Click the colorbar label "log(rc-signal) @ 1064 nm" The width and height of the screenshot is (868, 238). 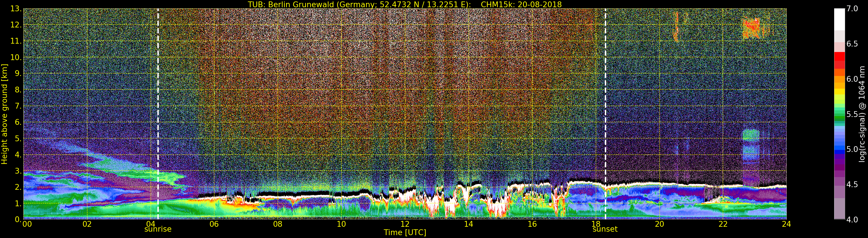862,114
